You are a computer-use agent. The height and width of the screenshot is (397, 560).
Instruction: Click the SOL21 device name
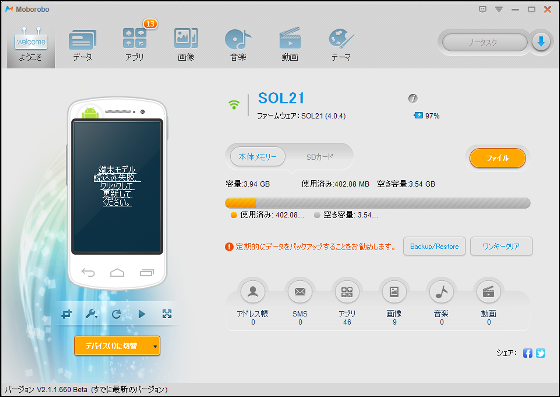click(281, 98)
